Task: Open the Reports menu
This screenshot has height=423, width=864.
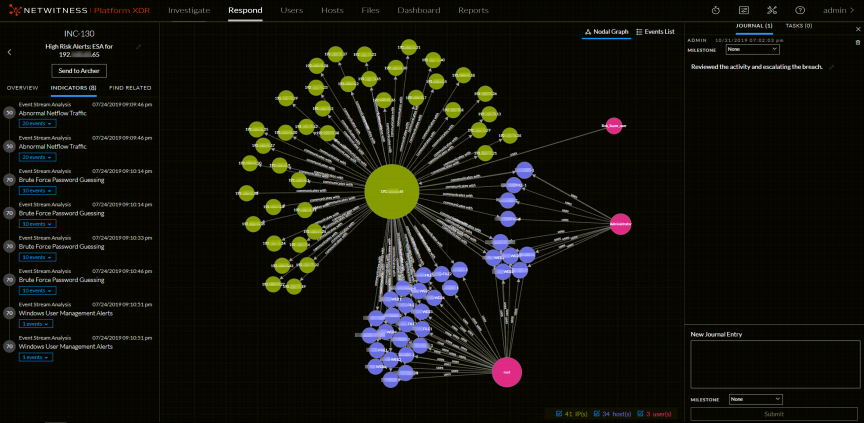Action: pos(473,10)
